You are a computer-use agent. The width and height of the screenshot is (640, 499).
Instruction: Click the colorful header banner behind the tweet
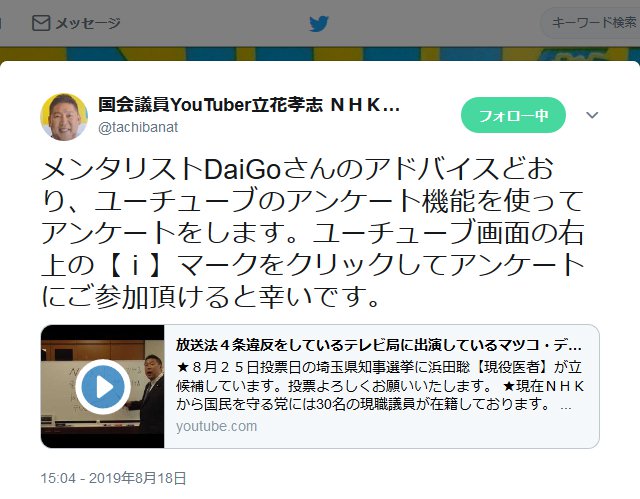point(320,54)
